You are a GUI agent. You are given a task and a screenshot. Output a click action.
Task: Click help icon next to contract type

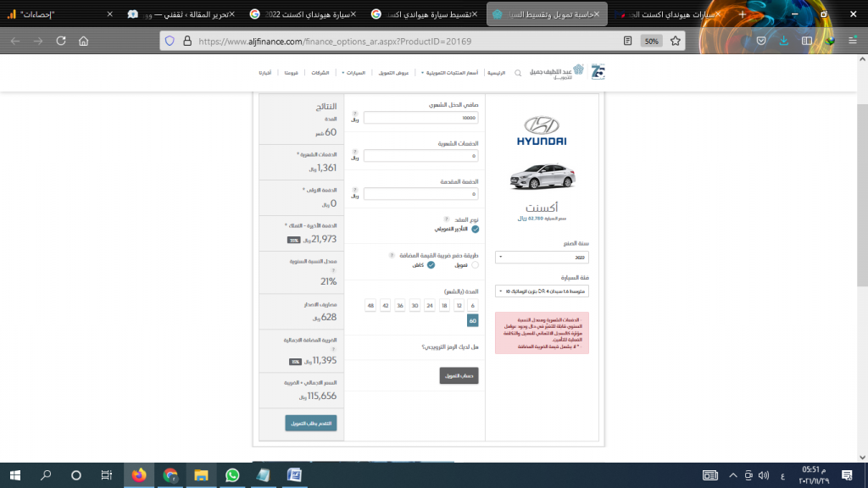(446, 219)
